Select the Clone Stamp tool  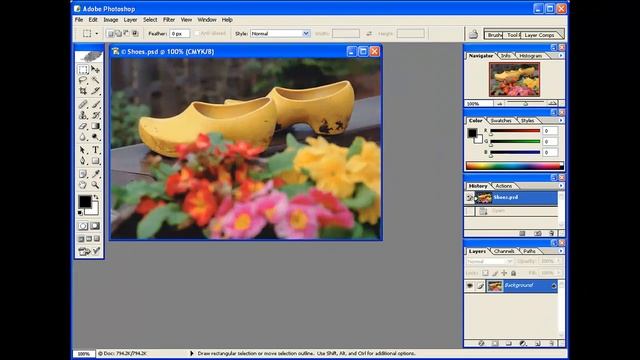click(83, 115)
